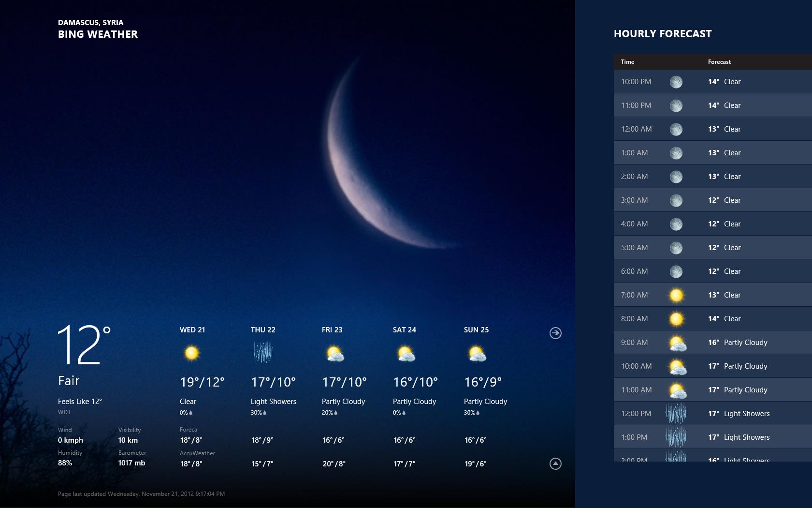Click Thursday's Light Showers condition text
This screenshot has height=508, width=812.
274,402
